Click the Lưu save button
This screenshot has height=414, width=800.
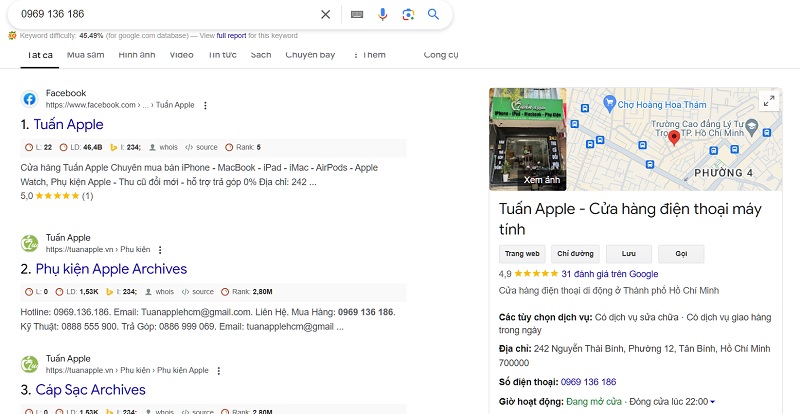629,254
